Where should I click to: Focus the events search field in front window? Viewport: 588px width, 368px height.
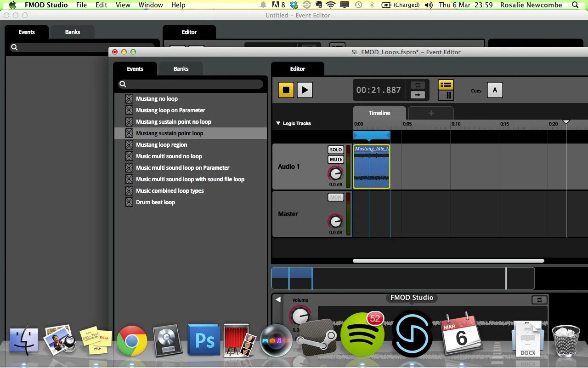tap(191, 84)
